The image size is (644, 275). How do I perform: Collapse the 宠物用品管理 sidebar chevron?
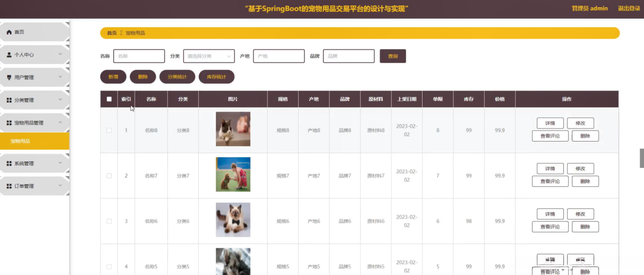coord(60,122)
